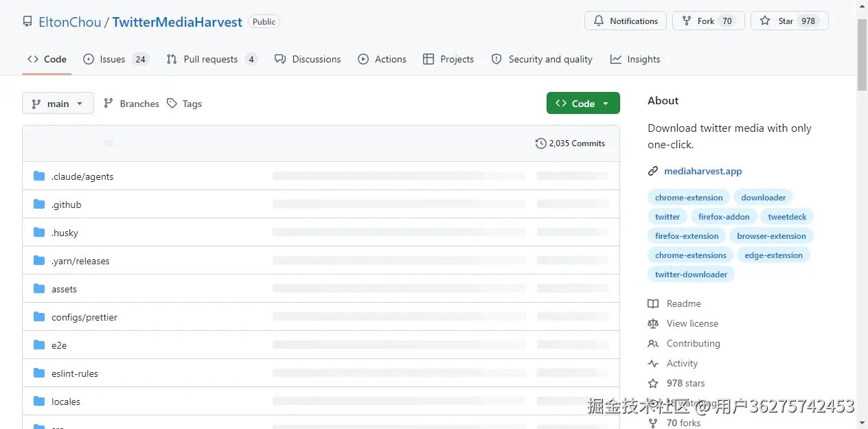The height and width of the screenshot is (429, 868).
Task: Select the downloader topic tag
Action: click(x=764, y=198)
